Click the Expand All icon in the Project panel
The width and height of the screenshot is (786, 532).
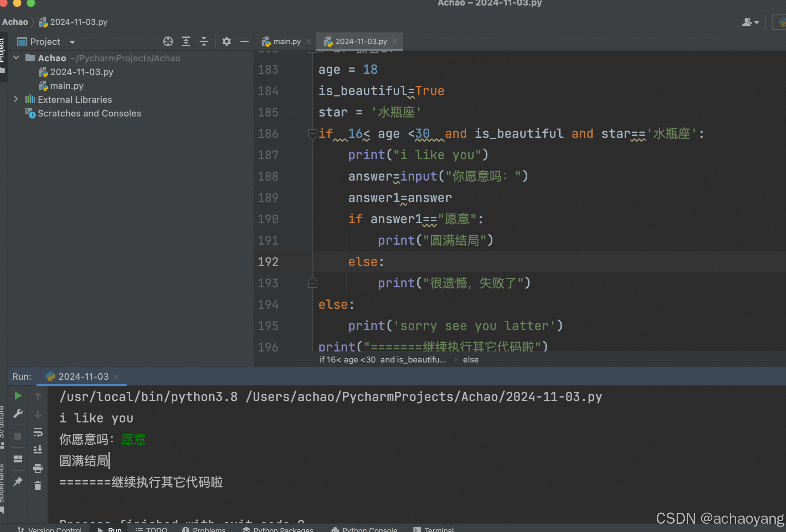[x=186, y=42]
